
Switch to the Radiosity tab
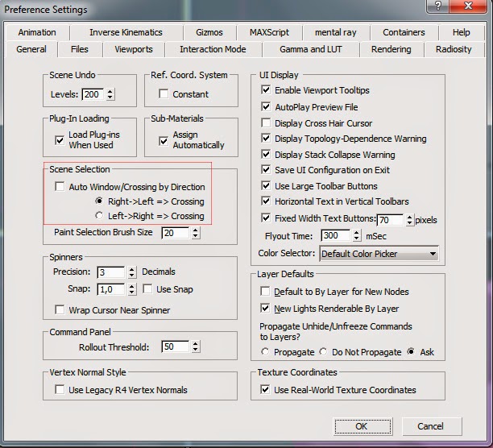(x=454, y=49)
